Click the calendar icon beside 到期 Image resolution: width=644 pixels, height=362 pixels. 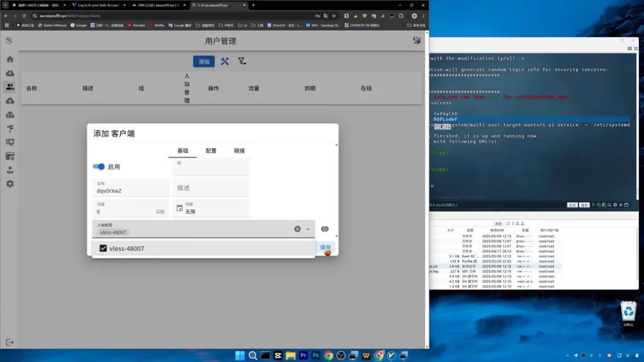pos(179,208)
